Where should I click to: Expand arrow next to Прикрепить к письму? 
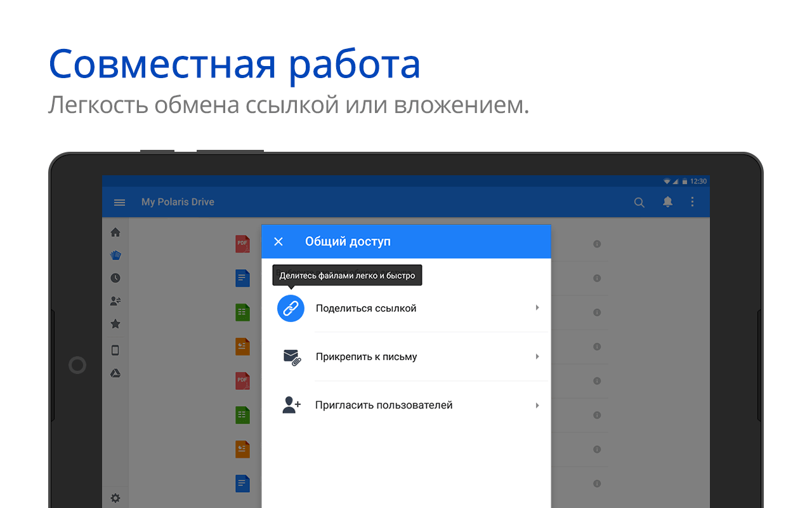pyautogui.click(x=537, y=357)
